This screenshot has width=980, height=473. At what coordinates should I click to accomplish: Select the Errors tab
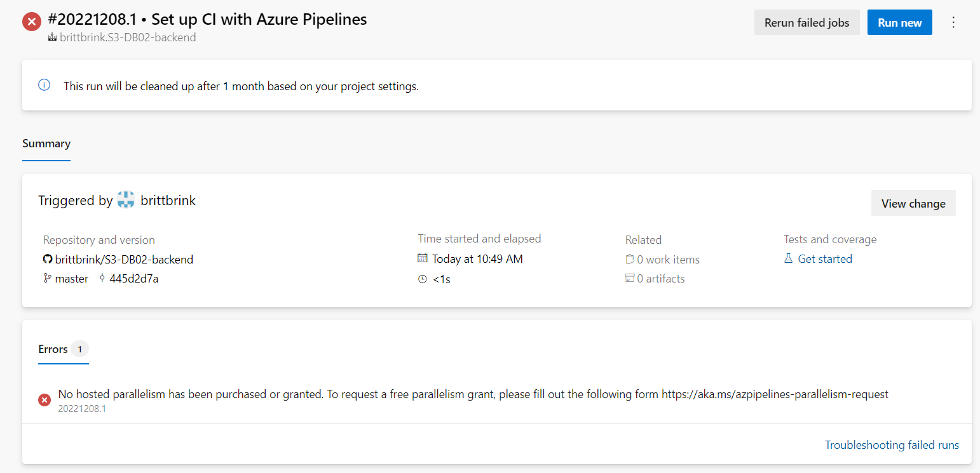53,349
